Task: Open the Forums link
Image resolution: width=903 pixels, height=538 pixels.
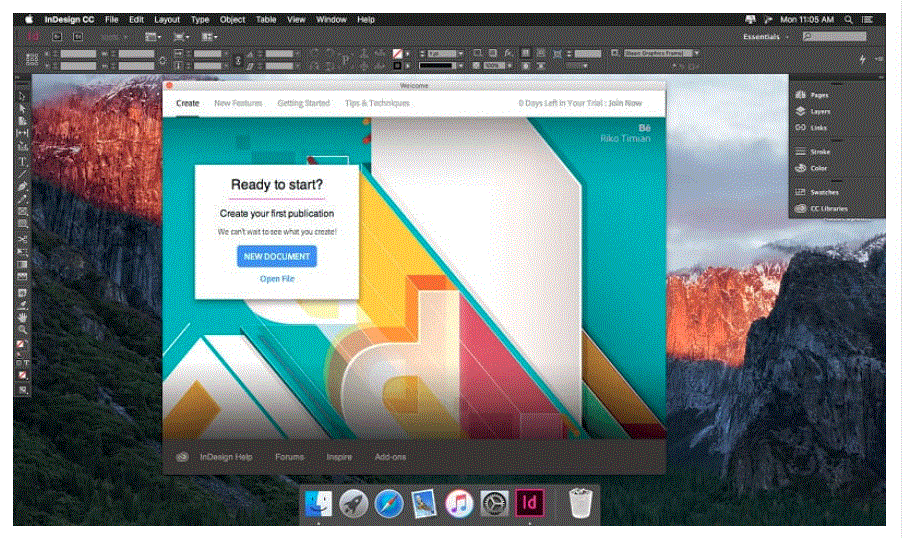Action: [x=289, y=457]
